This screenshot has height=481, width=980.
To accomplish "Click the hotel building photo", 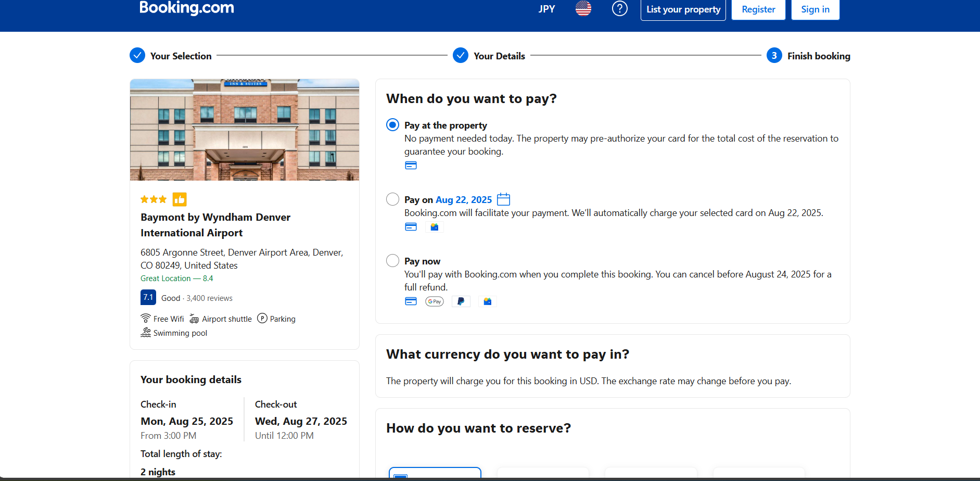I will (x=245, y=130).
